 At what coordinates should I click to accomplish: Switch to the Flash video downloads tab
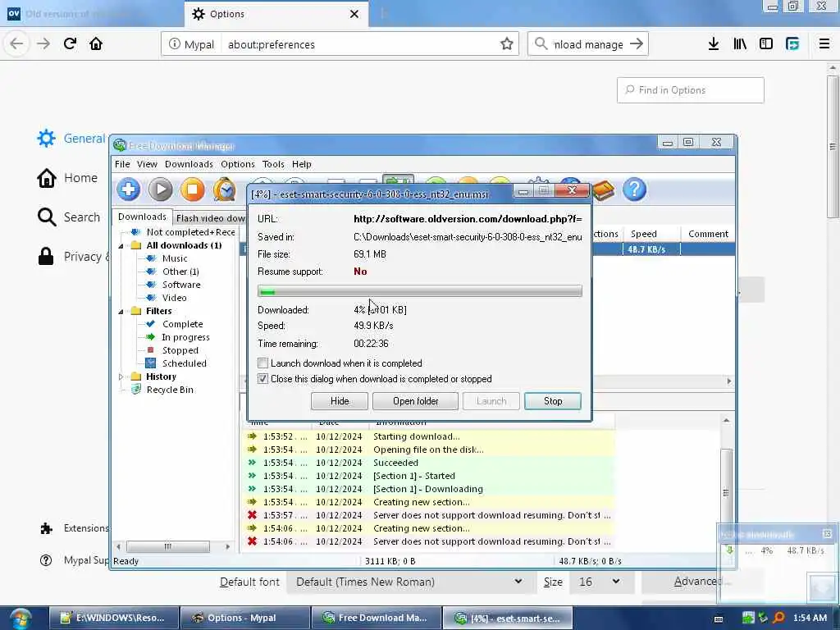tap(210, 218)
